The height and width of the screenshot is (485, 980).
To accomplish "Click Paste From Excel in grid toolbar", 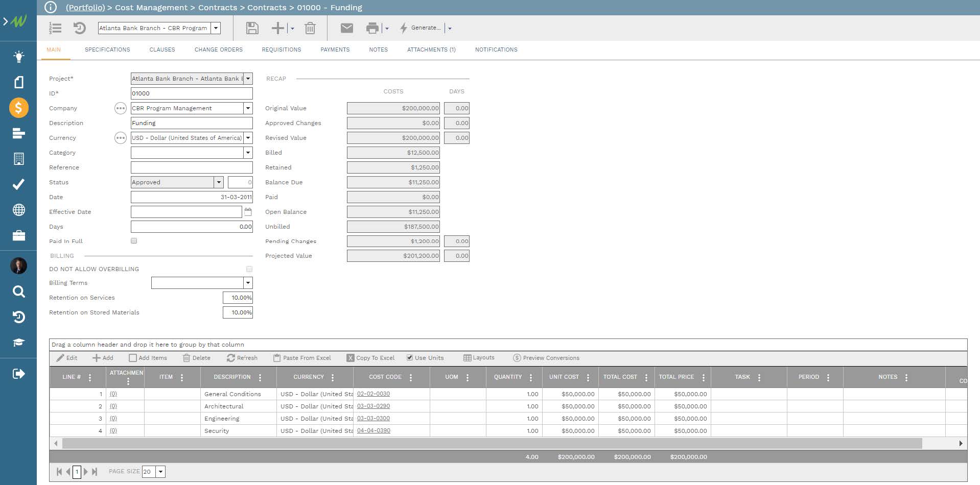I will coord(302,358).
